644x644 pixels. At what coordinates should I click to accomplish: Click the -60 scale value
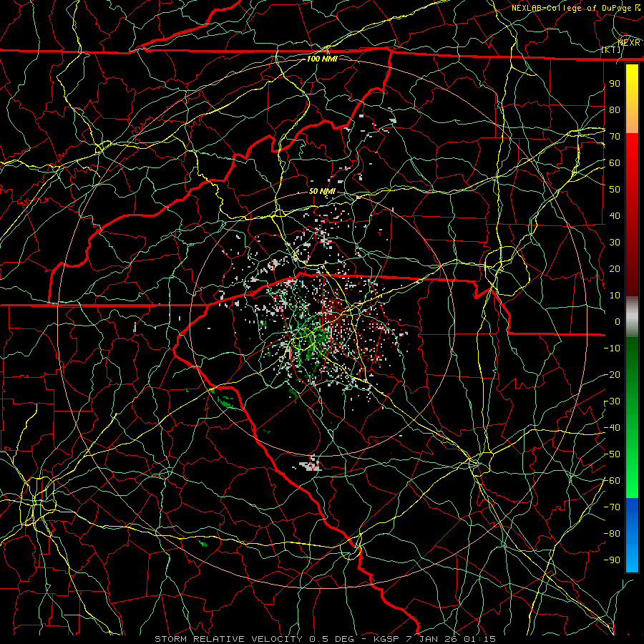pos(612,481)
